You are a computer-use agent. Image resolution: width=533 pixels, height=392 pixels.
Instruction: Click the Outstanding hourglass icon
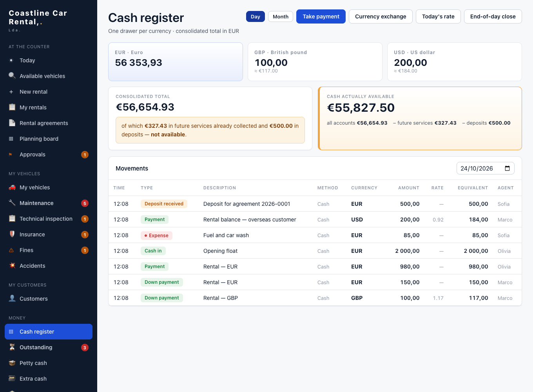click(x=12, y=347)
